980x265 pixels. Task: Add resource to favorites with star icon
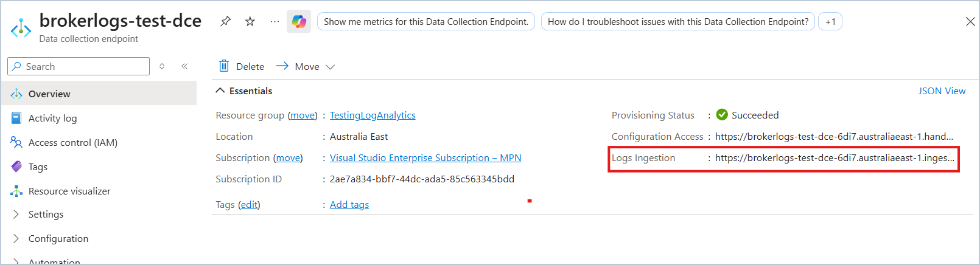[250, 21]
